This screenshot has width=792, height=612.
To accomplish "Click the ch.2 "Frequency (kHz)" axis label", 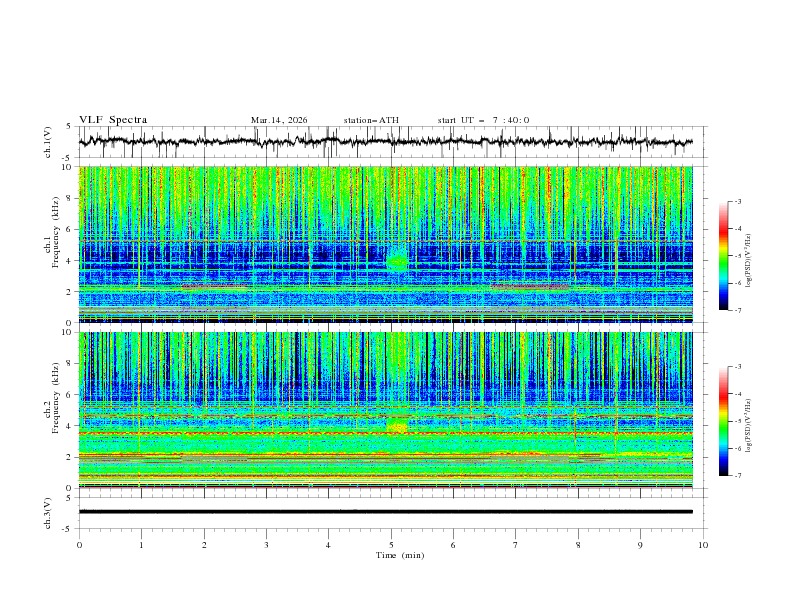I will 56,398.
